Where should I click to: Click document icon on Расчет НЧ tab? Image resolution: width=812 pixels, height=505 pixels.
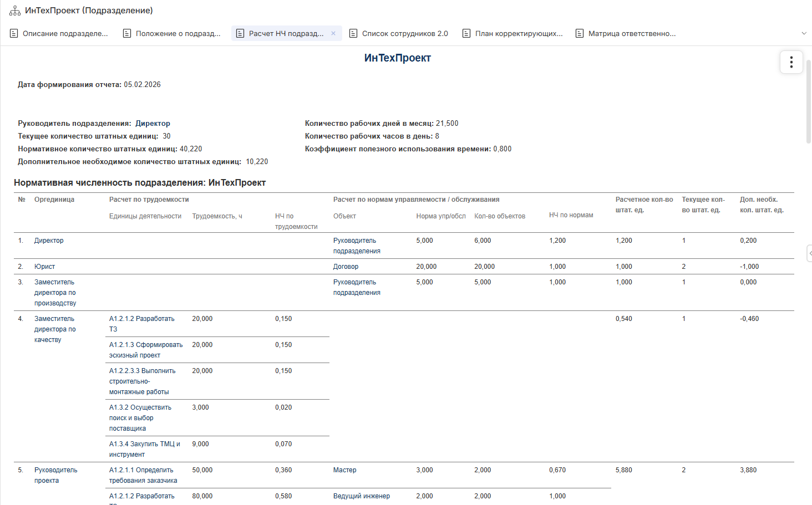(240, 34)
